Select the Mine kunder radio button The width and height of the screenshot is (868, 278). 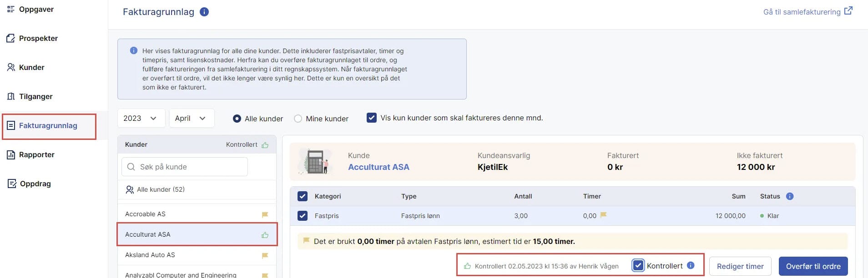tap(298, 119)
